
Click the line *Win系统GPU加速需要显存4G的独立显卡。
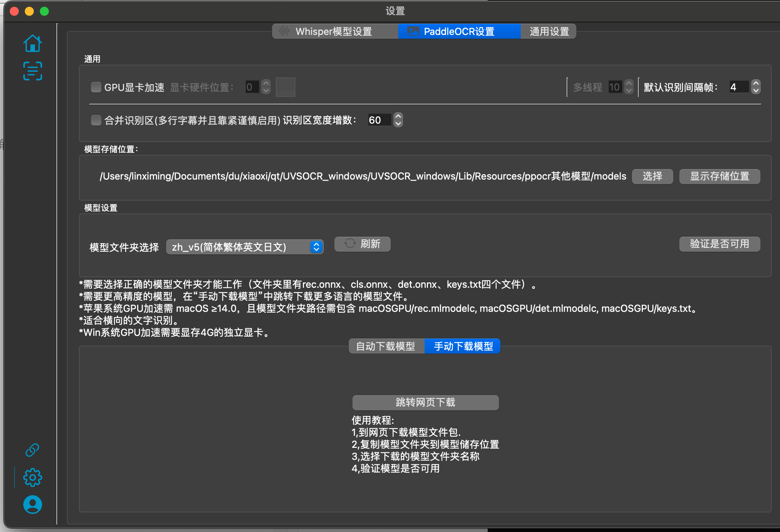[x=174, y=332]
